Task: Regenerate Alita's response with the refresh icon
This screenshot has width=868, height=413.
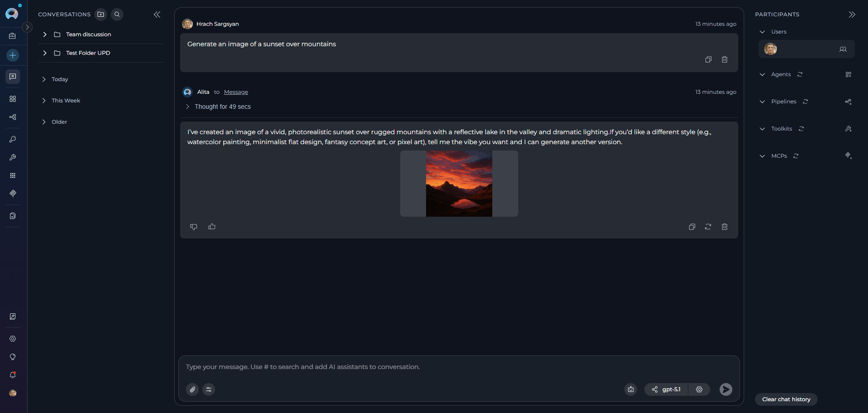Action: pos(708,227)
